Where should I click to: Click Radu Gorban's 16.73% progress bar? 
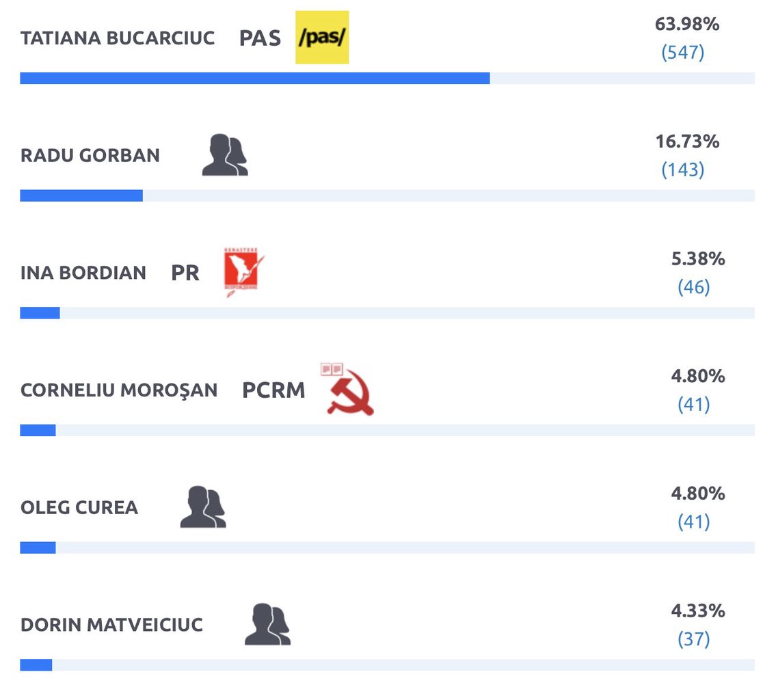[x=81, y=196]
